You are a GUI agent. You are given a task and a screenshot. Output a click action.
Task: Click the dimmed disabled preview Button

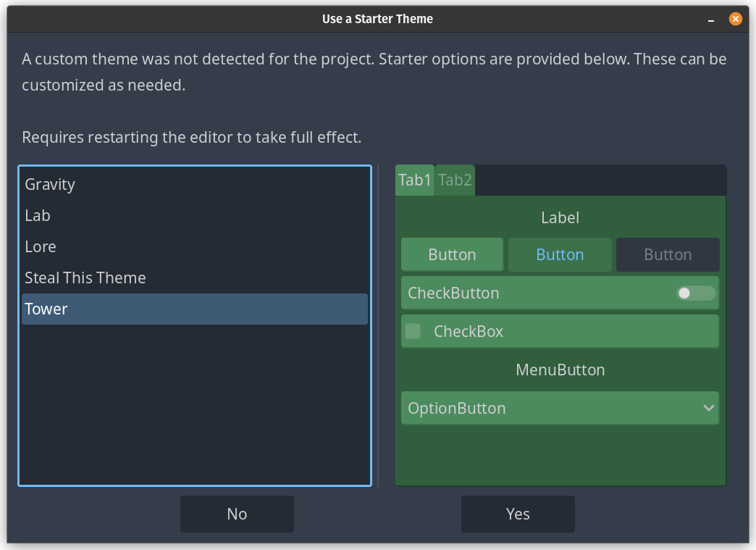click(x=668, y=255)
